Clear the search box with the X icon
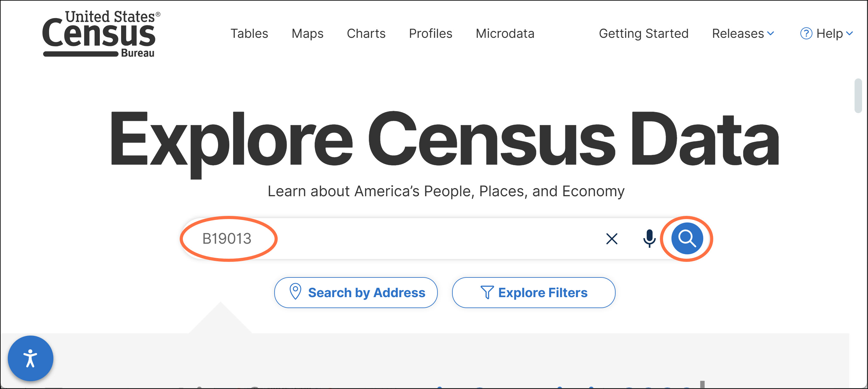 pyautogui.click(x=612, y=238)
